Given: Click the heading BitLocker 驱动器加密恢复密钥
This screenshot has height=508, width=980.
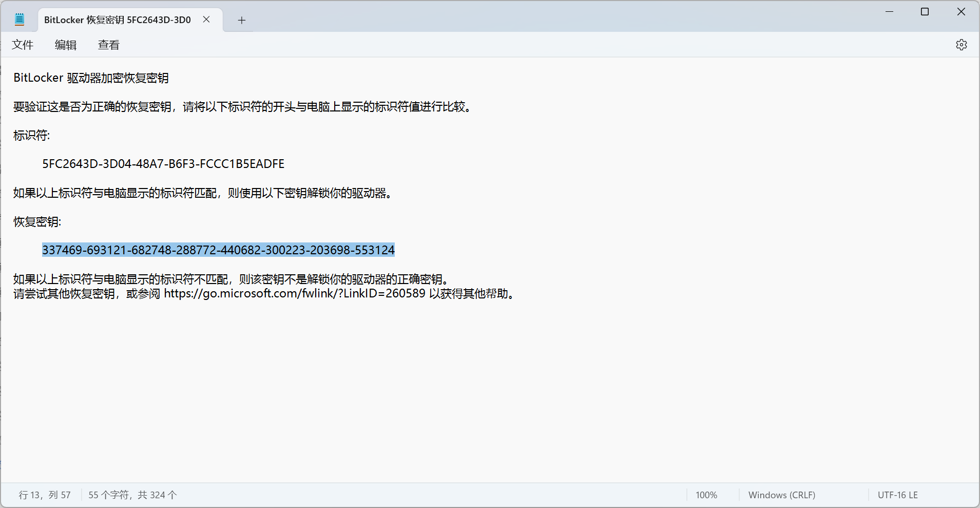Looking at the screenshot, I should (x=91, y=78).
